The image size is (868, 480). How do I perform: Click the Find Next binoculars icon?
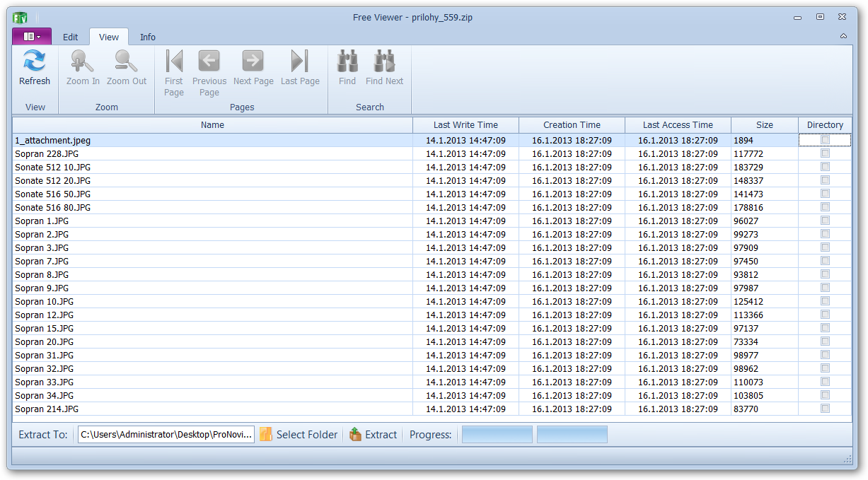tap(385, 62)
